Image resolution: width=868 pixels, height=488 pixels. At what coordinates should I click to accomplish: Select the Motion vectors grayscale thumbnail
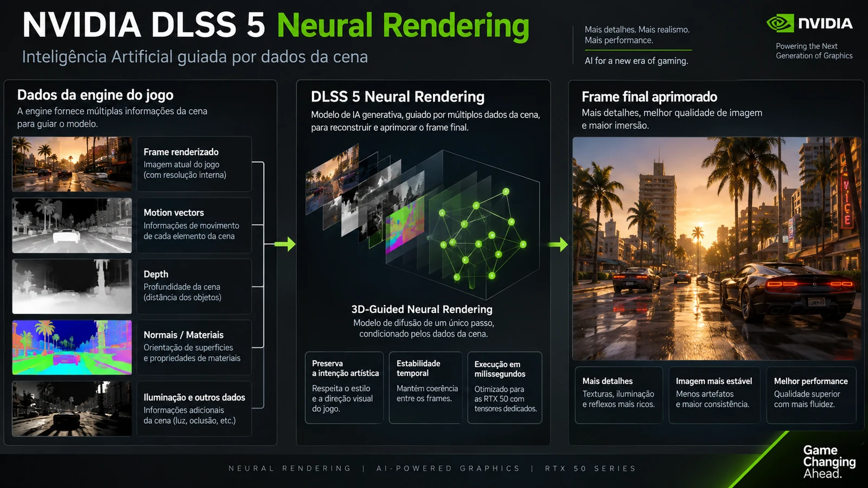[x=72, y=225]
